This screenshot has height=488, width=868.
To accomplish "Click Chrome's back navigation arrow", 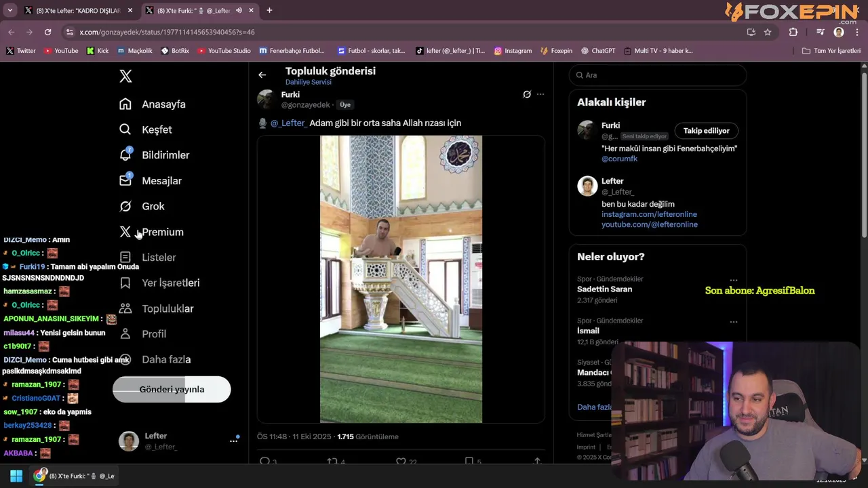I will tap(11, 32).
